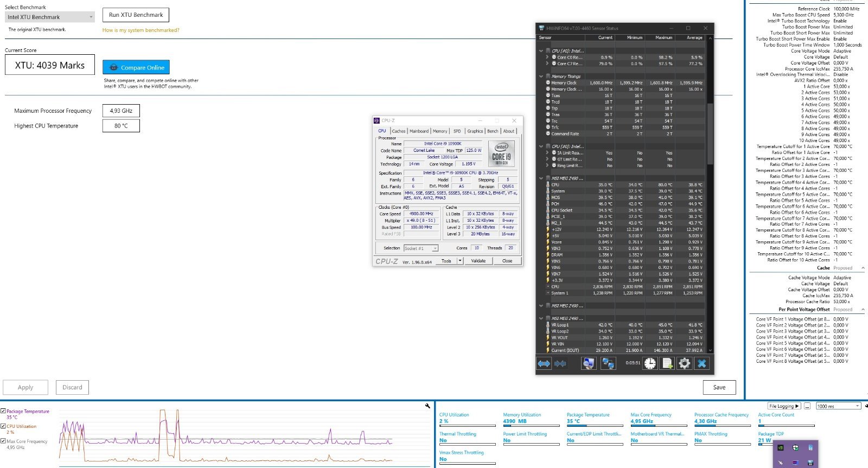This screenshot has height=468, width=868.
Task: Click the Intel Core i9 logo in CPU-Z
Action: (x=501, y=153)
